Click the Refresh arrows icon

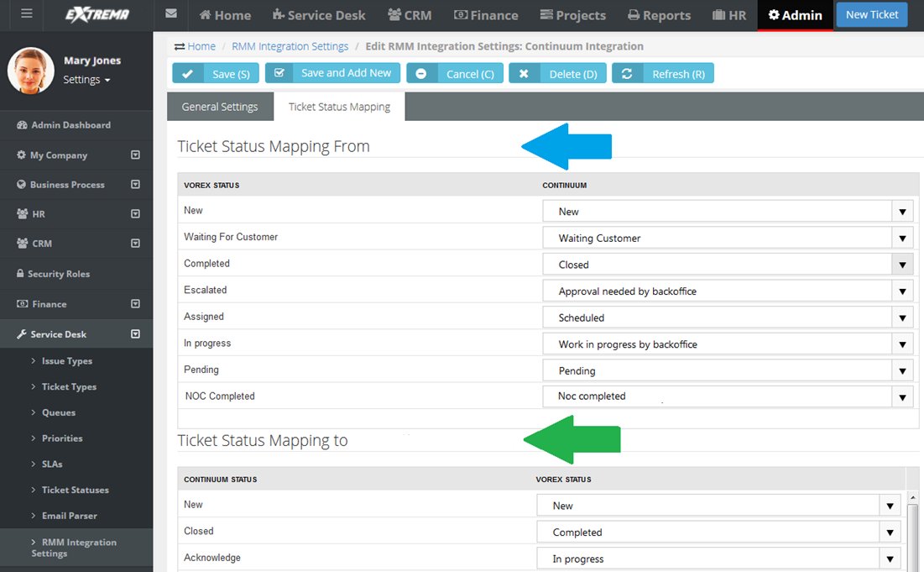pyautogui.click(x=627, y=74)
